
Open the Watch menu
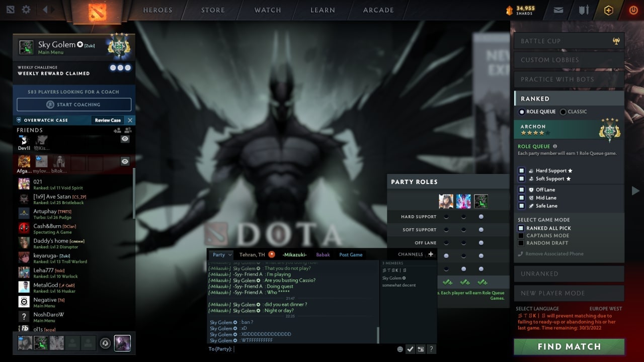click(x=268, y=10)
